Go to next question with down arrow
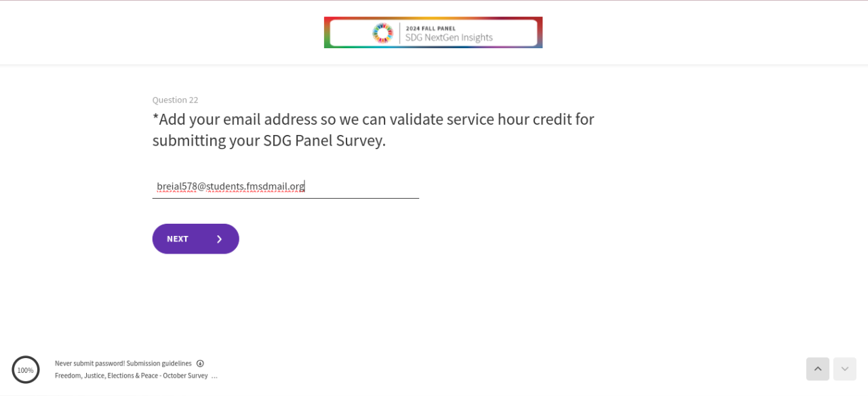Viewport: 868px width, 396px height. tap(844, 369)
